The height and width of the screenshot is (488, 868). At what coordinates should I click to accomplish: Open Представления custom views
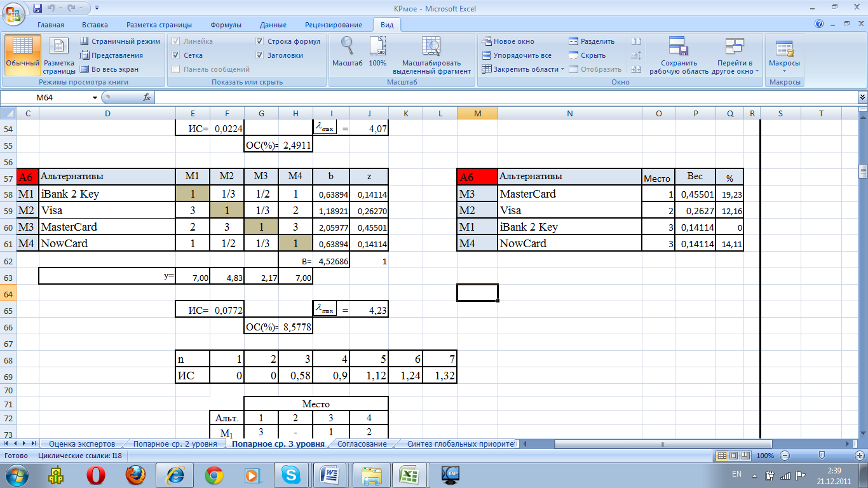coord(111,55)
